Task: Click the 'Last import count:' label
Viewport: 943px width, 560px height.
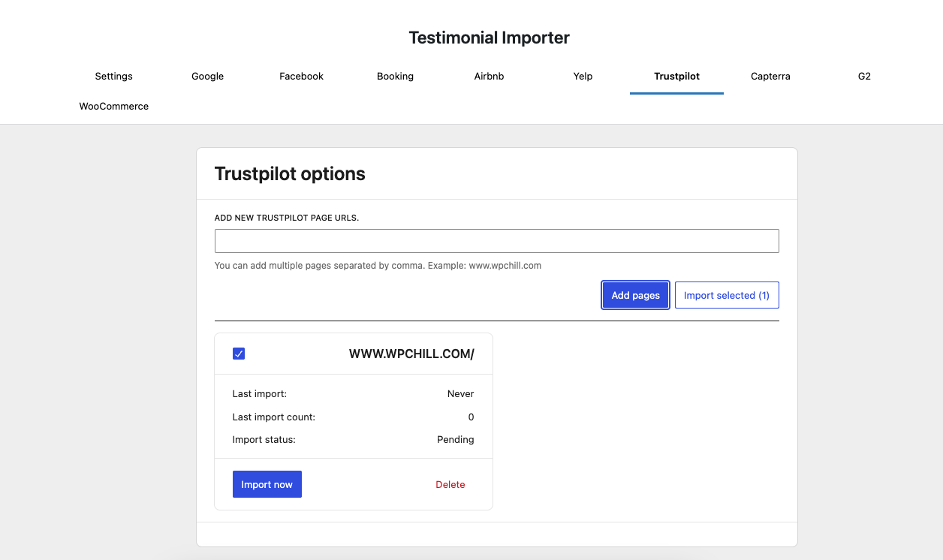Action: tap(274, 417)
